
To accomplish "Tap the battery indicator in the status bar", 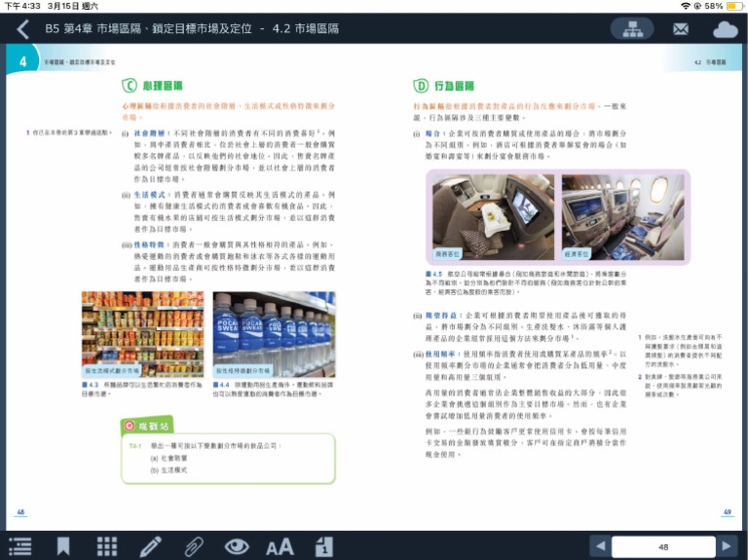I will pos(734,6).
